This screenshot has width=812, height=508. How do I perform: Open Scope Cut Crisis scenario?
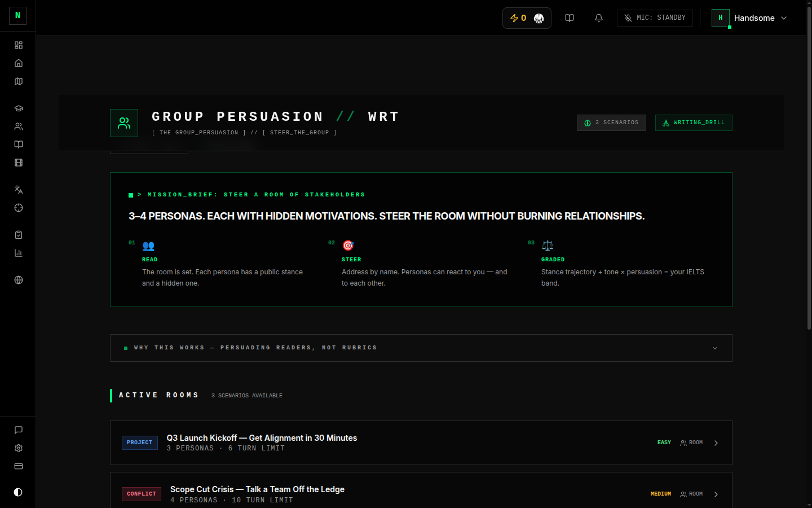[421, 491]
